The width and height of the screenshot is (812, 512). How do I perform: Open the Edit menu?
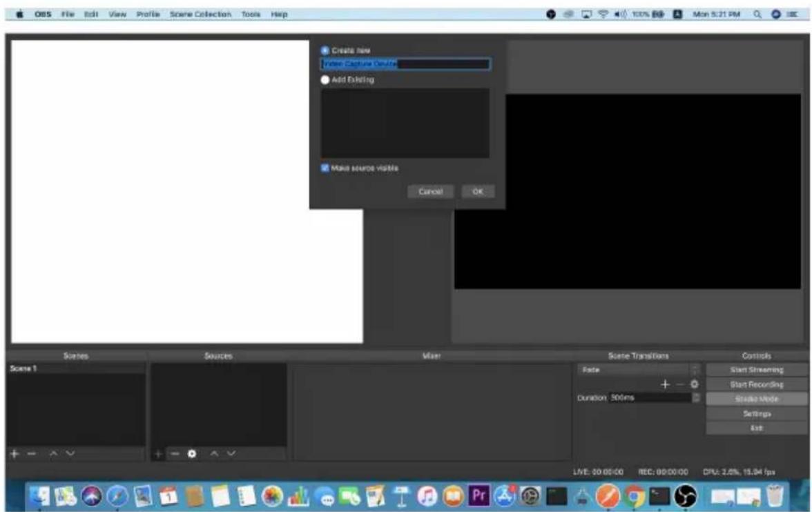pos(91,14)
